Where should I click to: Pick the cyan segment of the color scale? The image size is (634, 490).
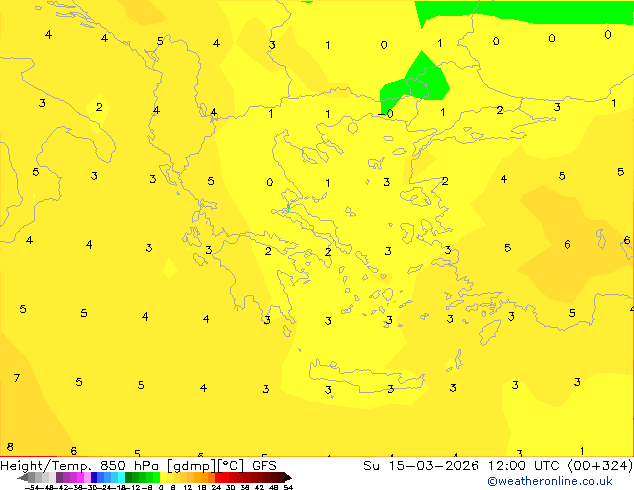click(121, 477)
